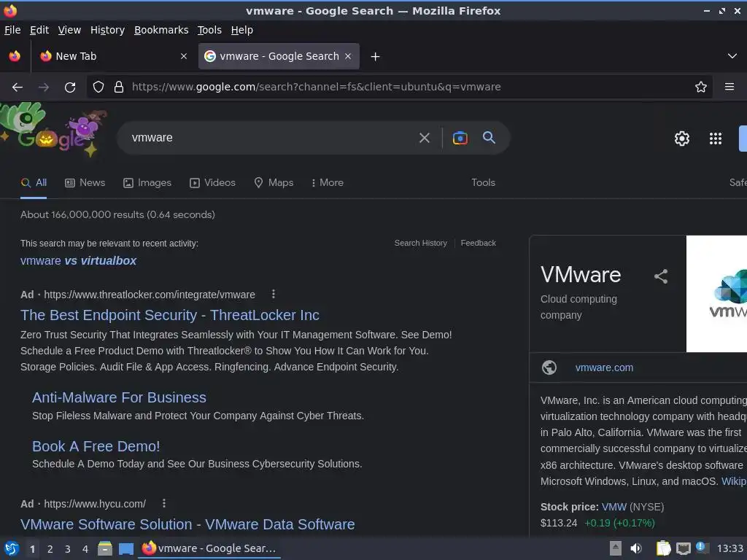The image size is (747, 560).
Task: Show desktop via blue taskbar icon
Action: coord(126,549)
